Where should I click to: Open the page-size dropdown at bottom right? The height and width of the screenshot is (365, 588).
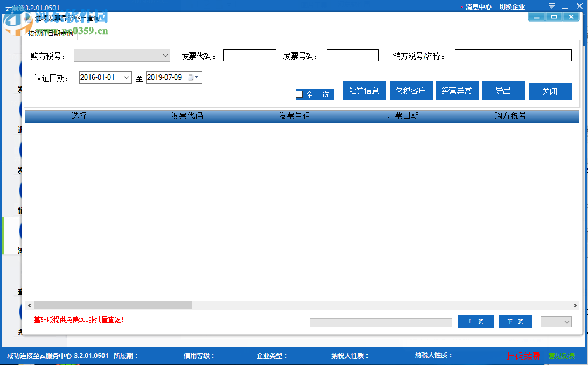[556, 321]
